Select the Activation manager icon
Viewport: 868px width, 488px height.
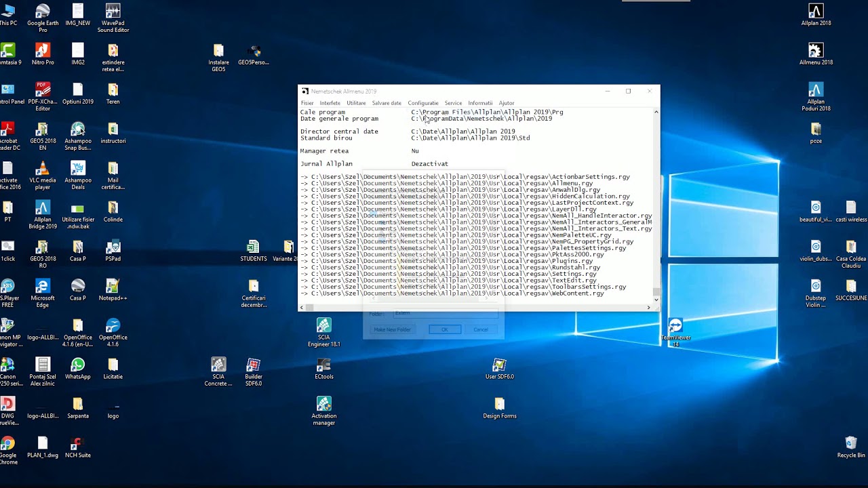point(324,411)
